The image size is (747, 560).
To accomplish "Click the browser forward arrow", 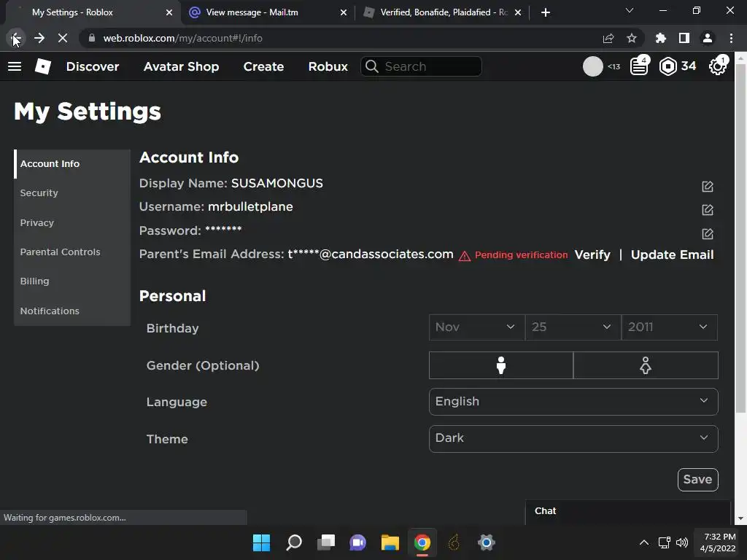I will (39, 38).
